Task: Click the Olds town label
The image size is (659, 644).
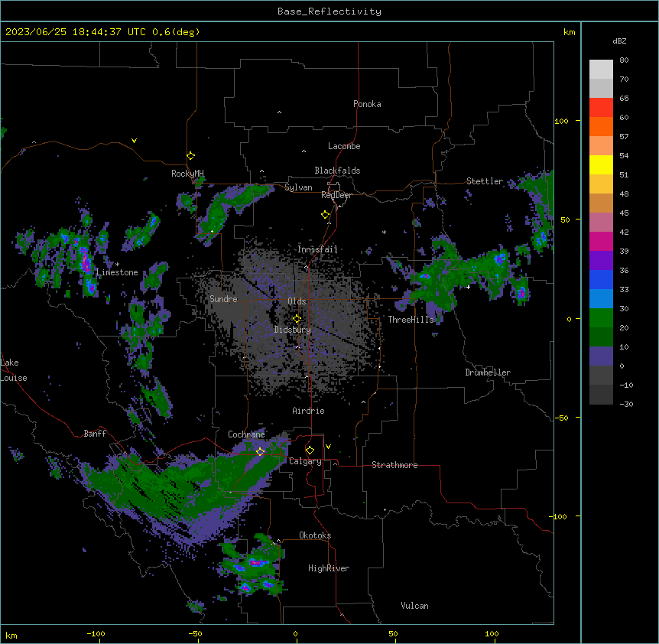Action: (297, 301)
